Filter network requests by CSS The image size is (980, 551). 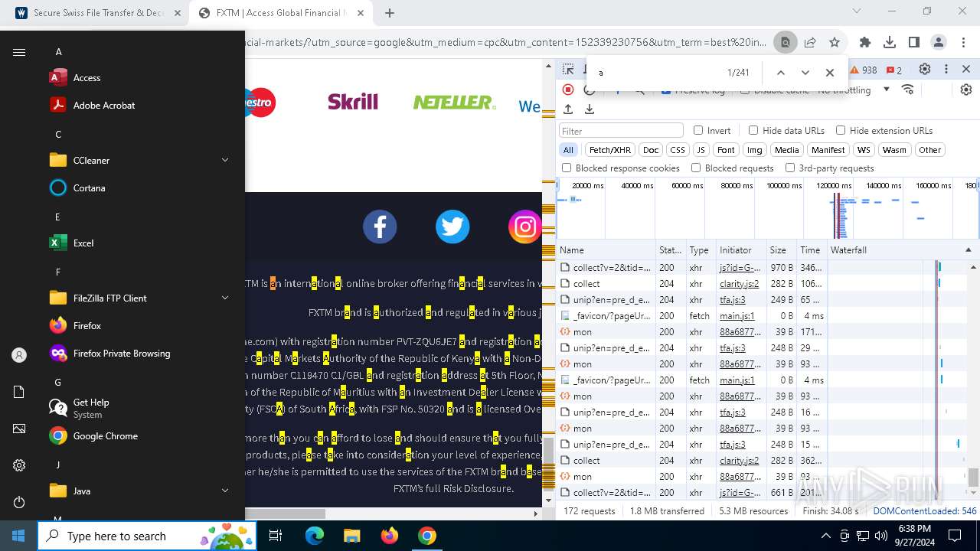(x=678, y=150)
